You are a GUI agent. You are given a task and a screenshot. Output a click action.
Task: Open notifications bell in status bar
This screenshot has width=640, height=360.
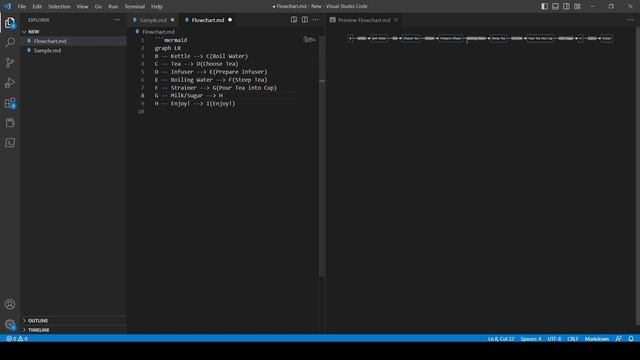click(x=631, y=339)
